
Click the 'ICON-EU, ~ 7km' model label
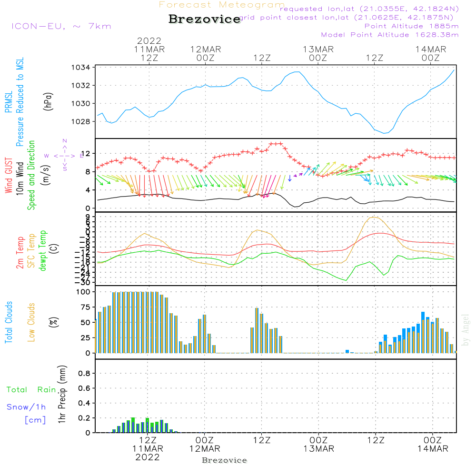point(61,26)
